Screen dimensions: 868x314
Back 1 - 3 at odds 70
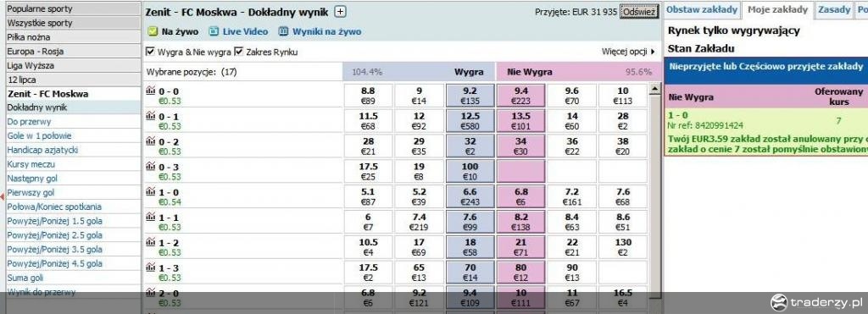pos(470,272)
